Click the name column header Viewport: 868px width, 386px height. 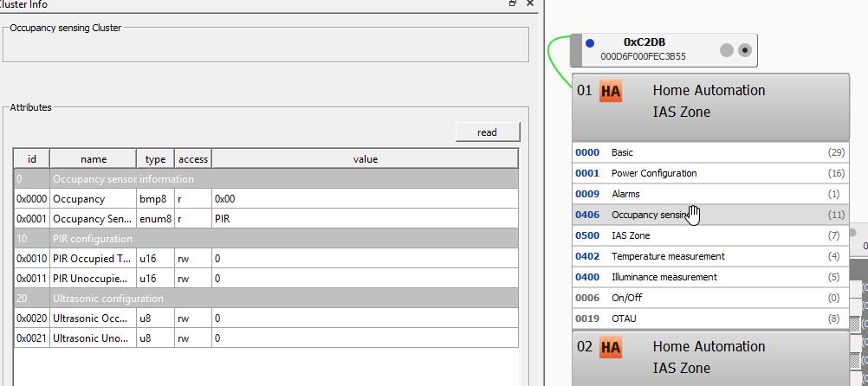[93, 158]
